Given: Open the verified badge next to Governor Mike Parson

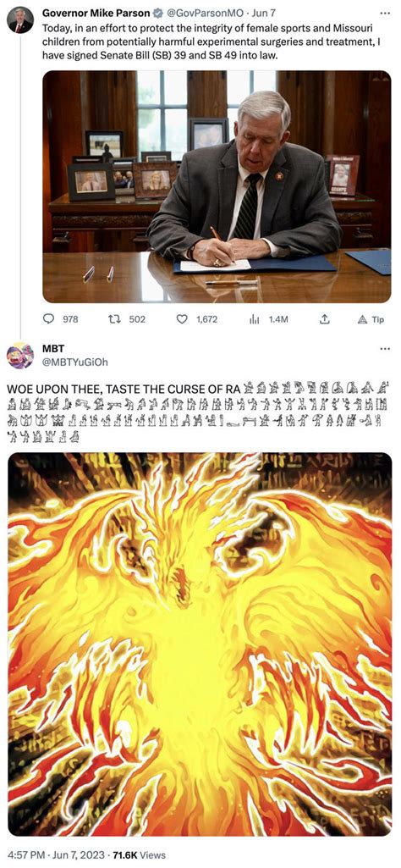Looking at the screenshot, I should point(157,12).
